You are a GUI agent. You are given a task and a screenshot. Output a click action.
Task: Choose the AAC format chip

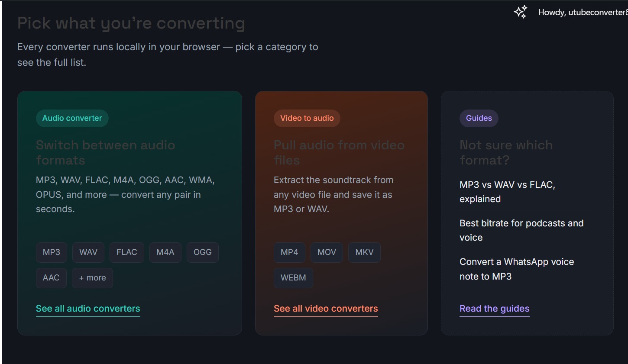pyautogui.click(x=51, y=278)
